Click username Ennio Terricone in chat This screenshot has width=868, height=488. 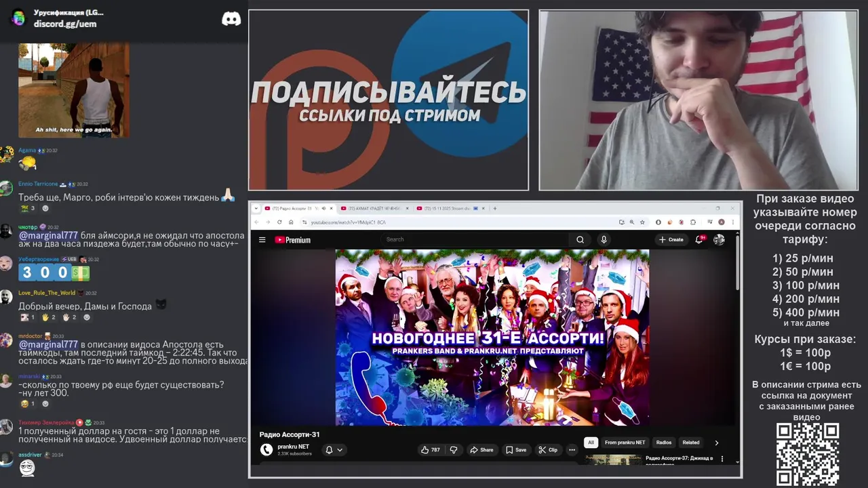tap(38, 184)
